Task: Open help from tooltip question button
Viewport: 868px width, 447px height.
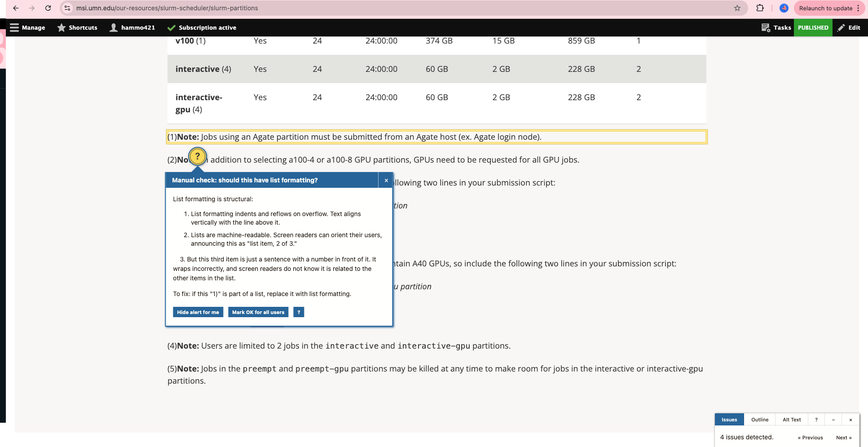Action: [299, 312]
